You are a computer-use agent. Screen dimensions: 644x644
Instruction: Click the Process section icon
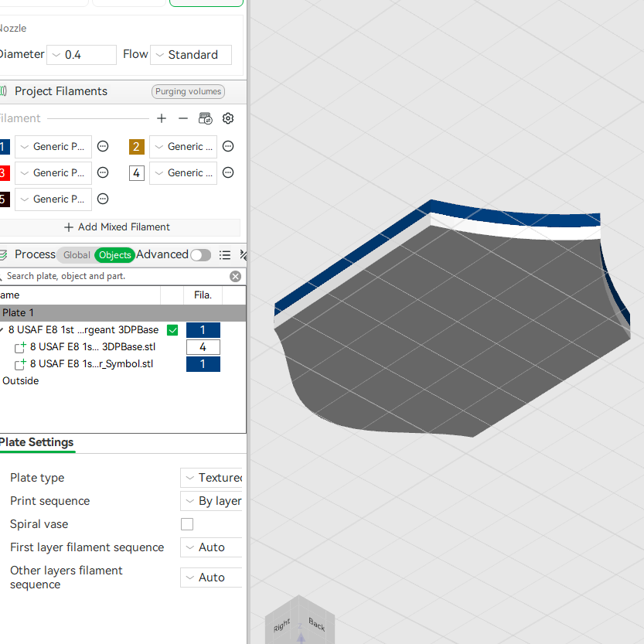pos(3,255)
